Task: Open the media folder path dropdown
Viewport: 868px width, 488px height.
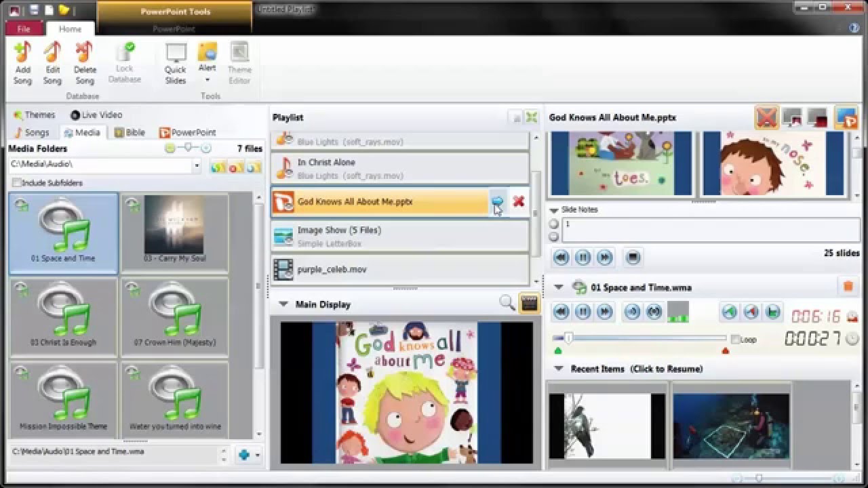Action: 197,165
